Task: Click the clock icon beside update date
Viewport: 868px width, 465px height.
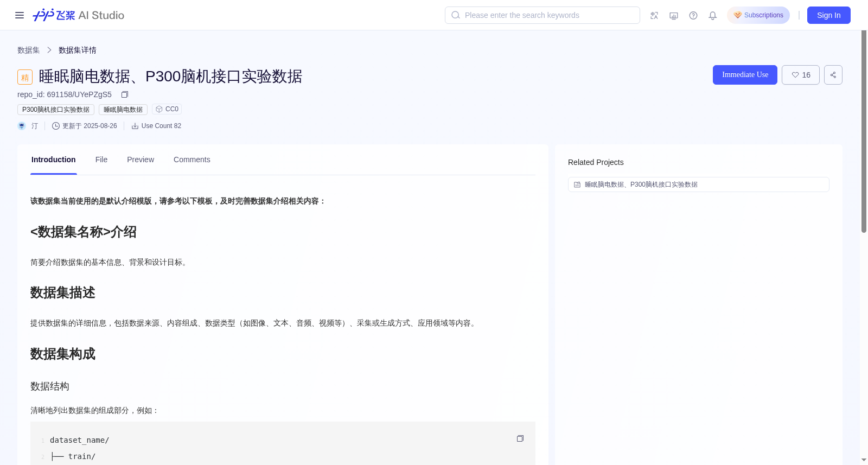Action: tap(56, 126)
